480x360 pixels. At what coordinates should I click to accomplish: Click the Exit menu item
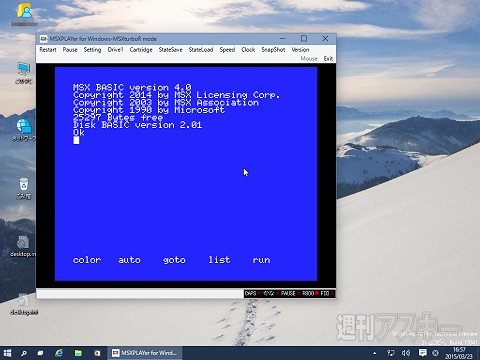[x=328, y=59]
